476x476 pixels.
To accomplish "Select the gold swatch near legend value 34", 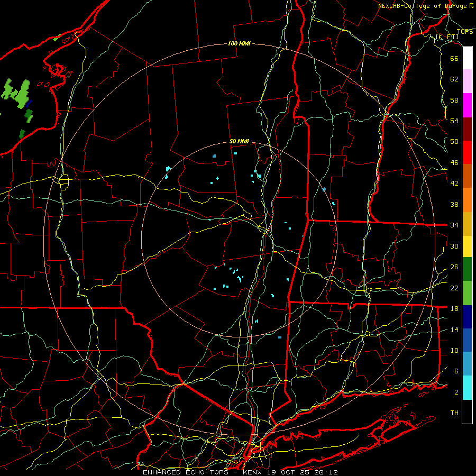I will (467, 224).
